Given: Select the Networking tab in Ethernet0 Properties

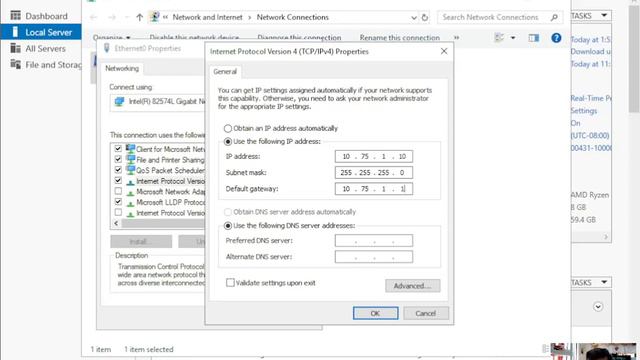Looking at the screenshot, I should click(122, 68).
